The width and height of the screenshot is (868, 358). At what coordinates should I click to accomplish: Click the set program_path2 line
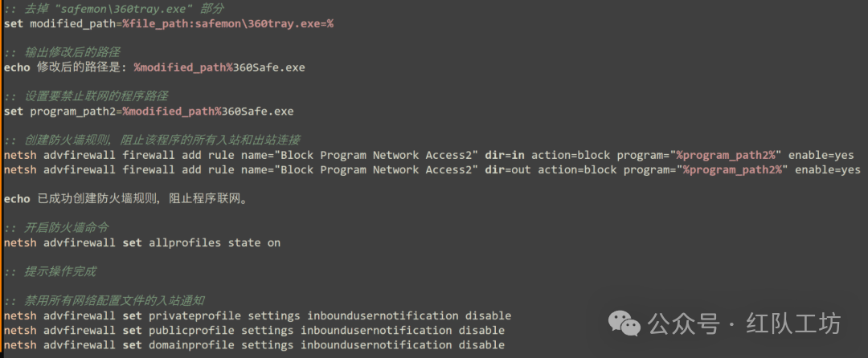click(149, 112)
